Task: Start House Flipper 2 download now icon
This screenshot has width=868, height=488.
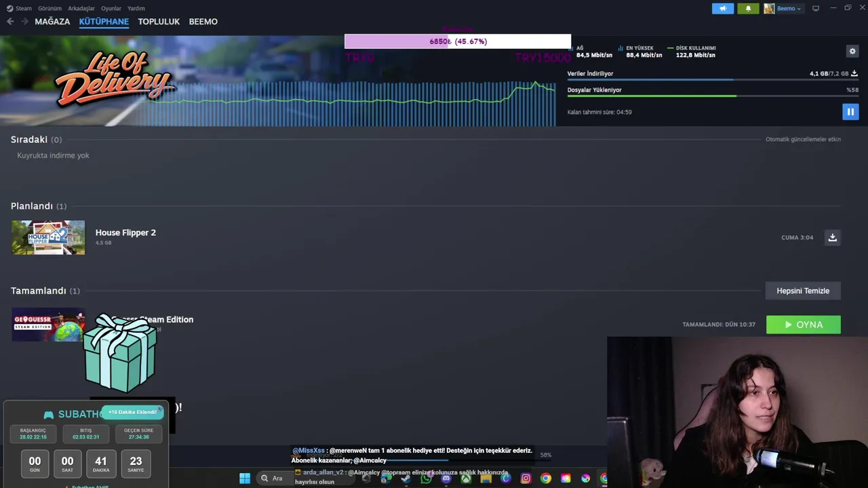Action: click(833, 237)
